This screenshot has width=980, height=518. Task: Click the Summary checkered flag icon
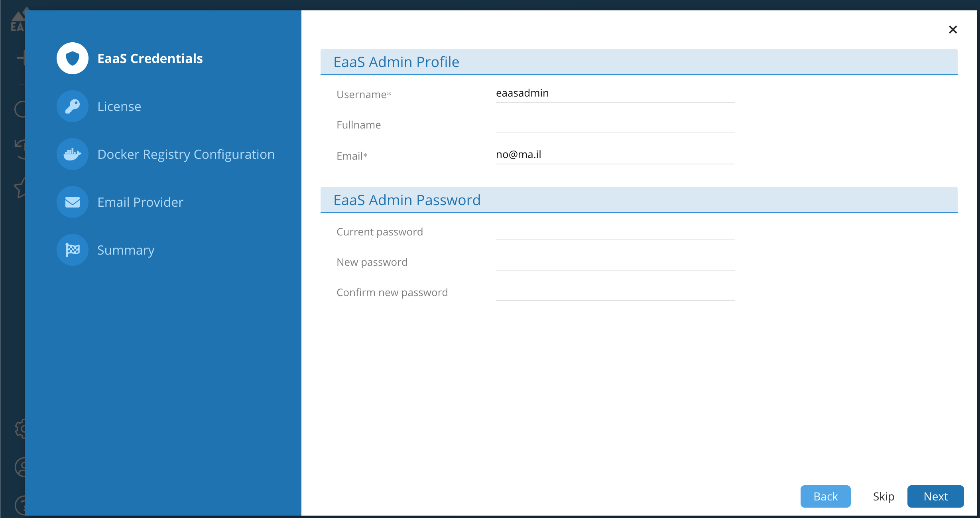73,250
